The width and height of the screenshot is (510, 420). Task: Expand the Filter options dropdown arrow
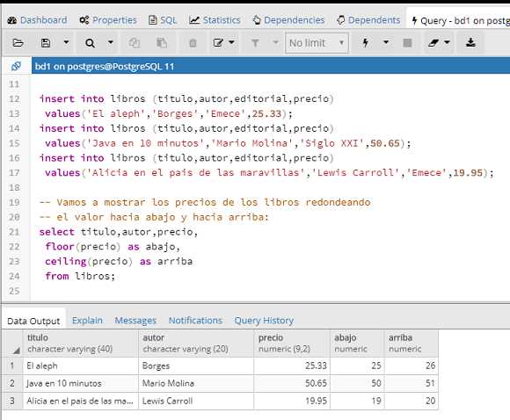coord(275,42)
